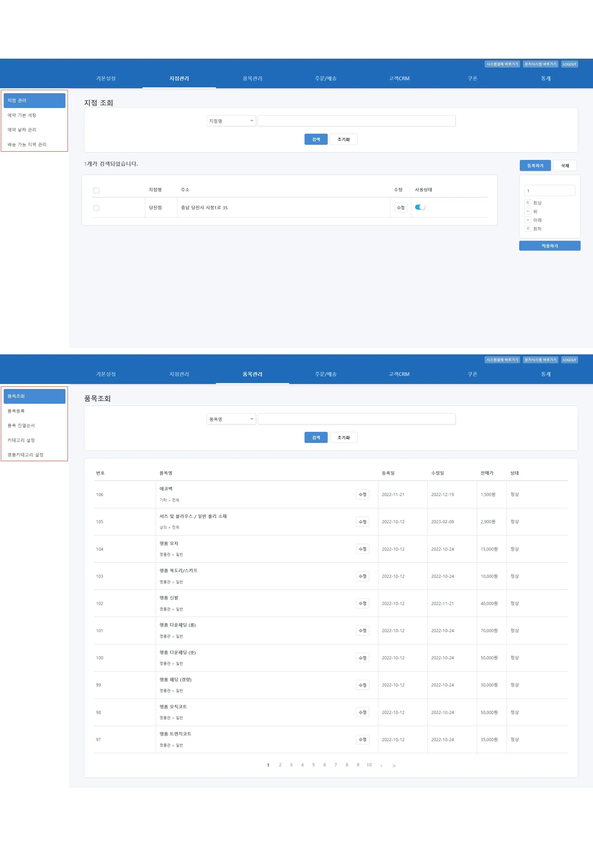Screen dimensions: 593x868
Task: Click 수정 for 명품 다운패딩 (롱)
Action: (363, 630)
